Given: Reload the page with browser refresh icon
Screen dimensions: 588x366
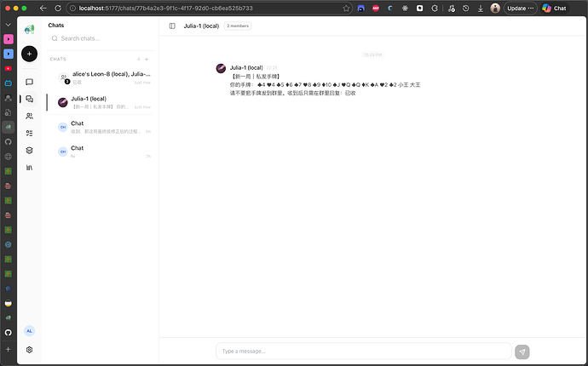Looking at the screenshot, I should pyautogui.click(x=58, y=8).
